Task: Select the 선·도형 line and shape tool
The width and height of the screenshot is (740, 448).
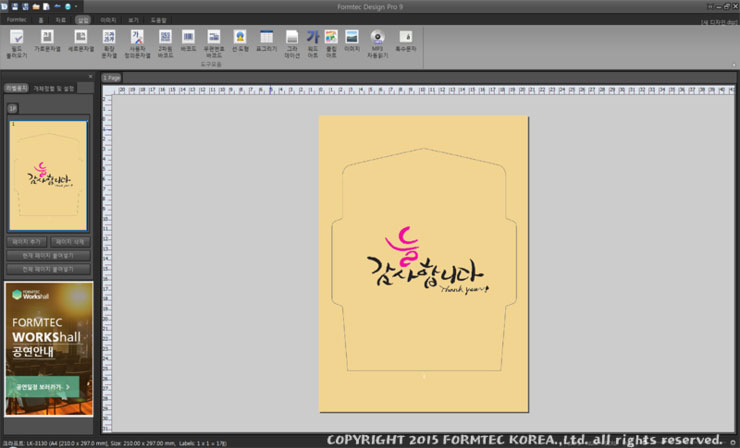Action: coord(240,41)
